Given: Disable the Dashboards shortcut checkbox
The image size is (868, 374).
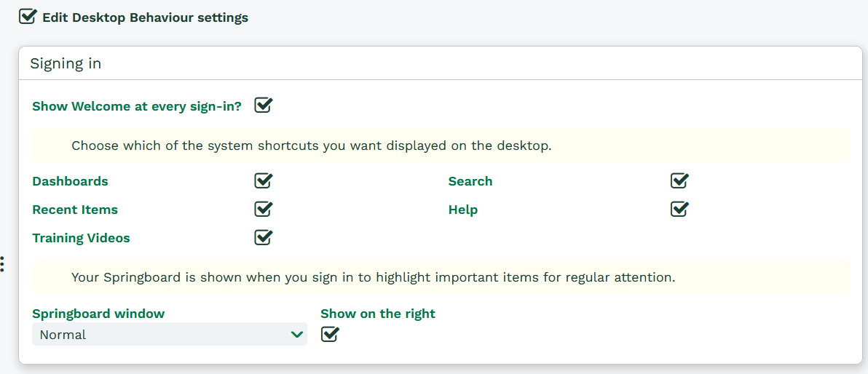Looking at the screenshot, I should coord(263,180).
